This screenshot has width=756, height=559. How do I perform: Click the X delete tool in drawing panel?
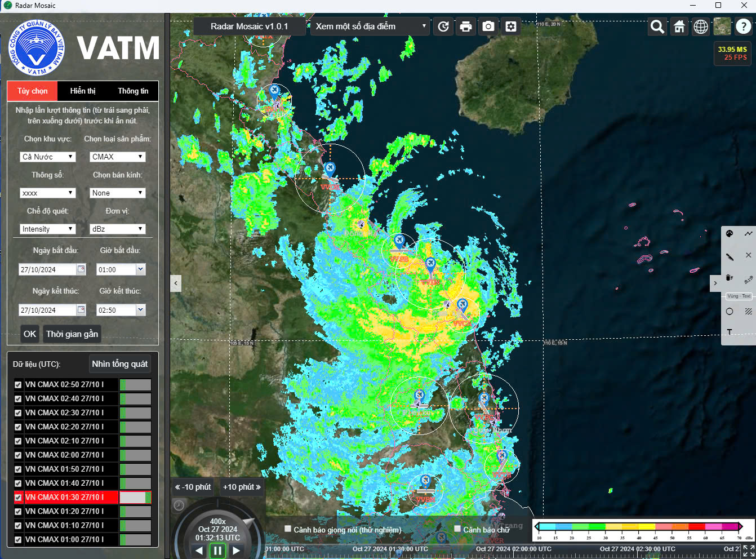748,255
